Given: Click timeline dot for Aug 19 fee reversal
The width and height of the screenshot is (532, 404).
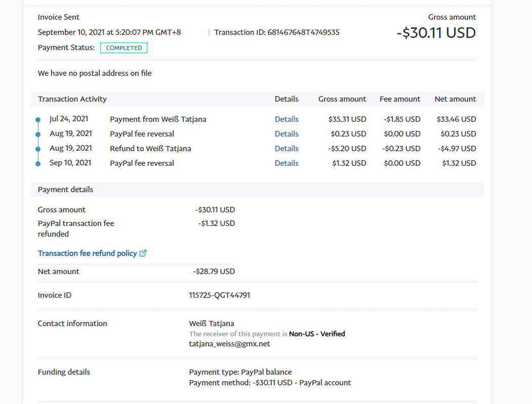Looking at the screenshot, I should [x=38, y=134].
